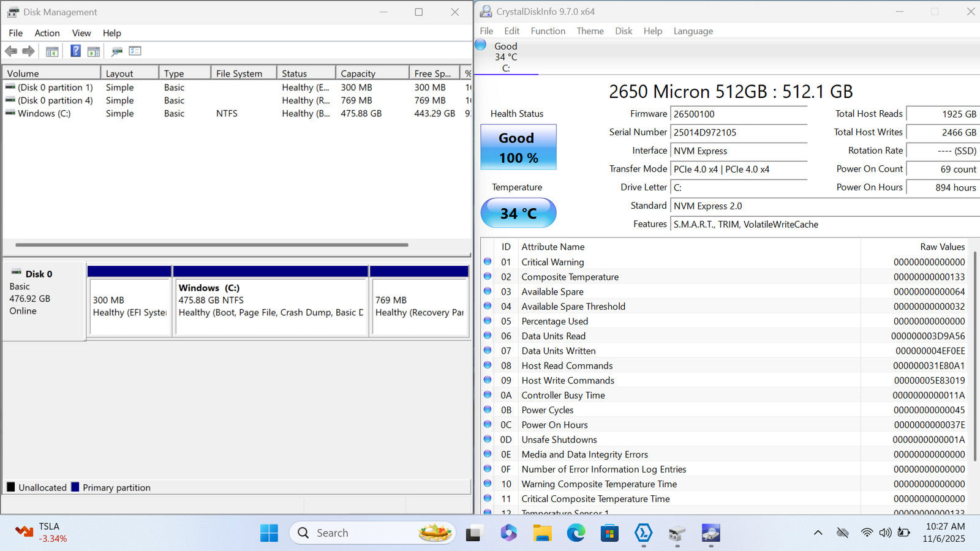Click the Good 100% health status button
The width and height of the screenshot is (980, 551).
[x=518, y=148]
